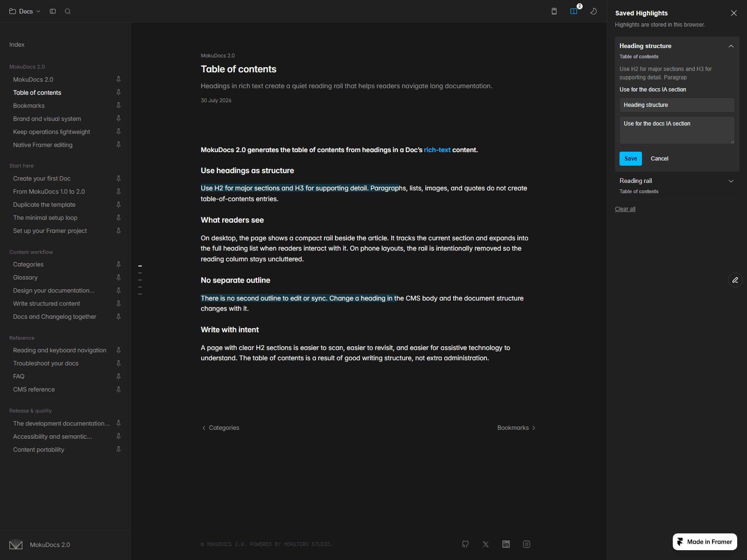Open Brand and visual system page
Screen dimensions: 747x560
47,119
